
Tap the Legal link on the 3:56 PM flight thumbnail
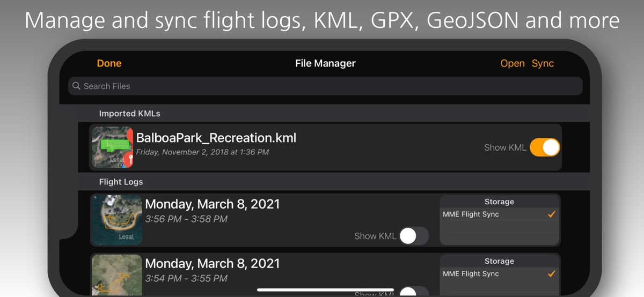126,236
